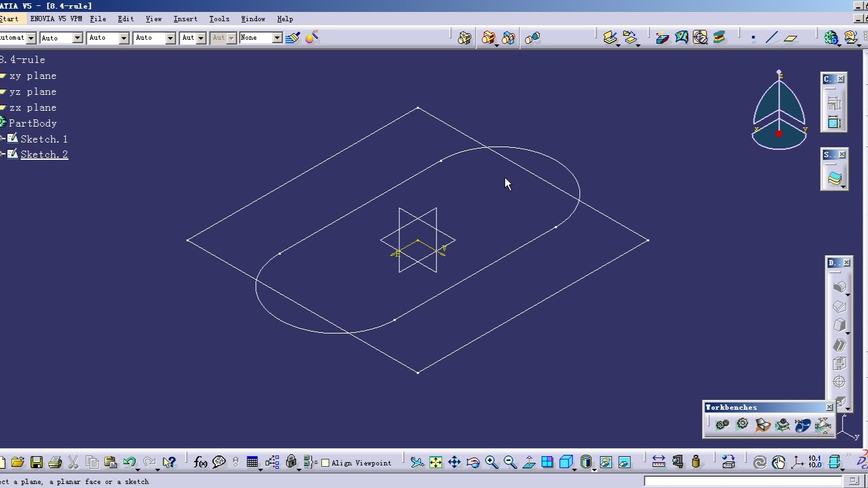
Task: Click the compass in the 3D view
Action: tap(779, 110)
